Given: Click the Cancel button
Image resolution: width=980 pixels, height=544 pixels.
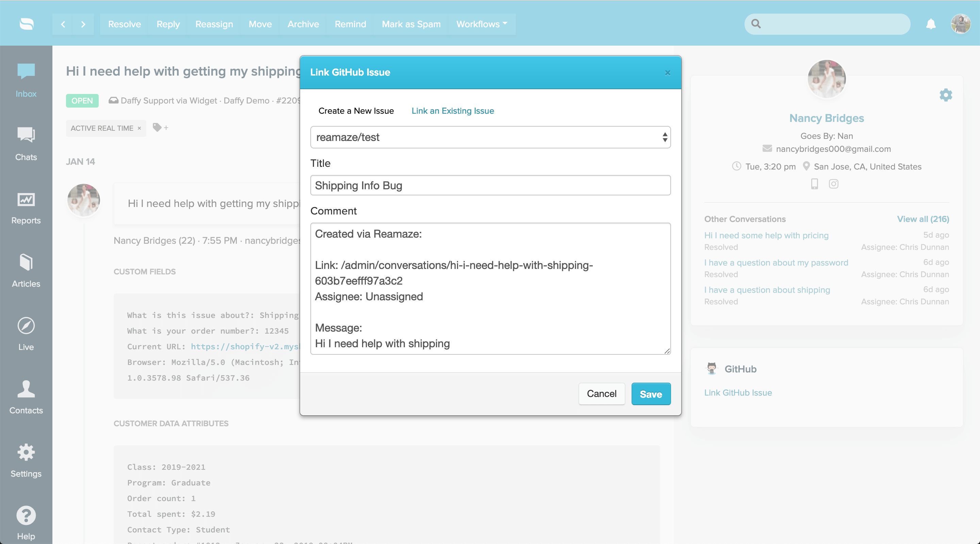Looking at the screenshot, I should [x=602, y=394].
